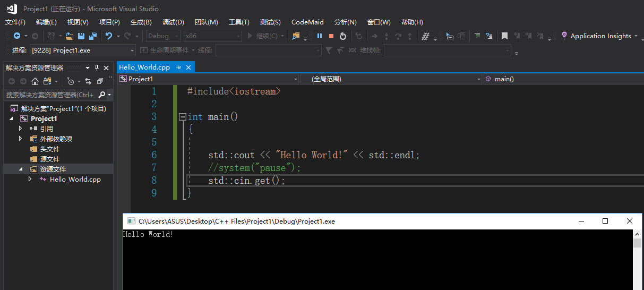Open the 帮助(H) menu
This screenshot has height=290, width=644.
(412, 22)
